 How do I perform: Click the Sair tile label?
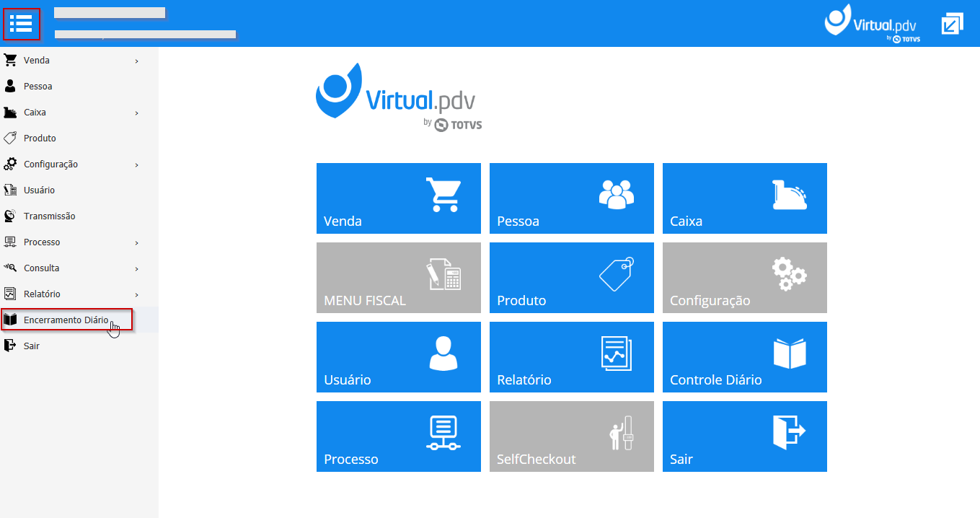click(681, 460)
